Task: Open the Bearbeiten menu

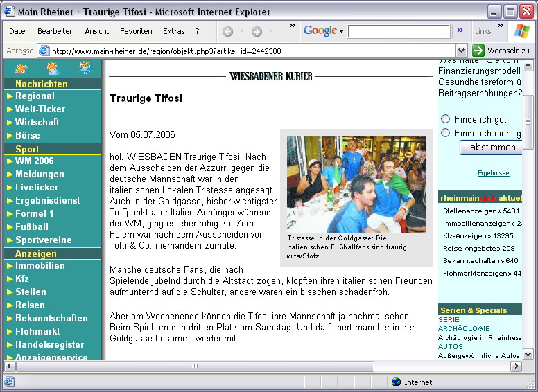Action: 55,32
